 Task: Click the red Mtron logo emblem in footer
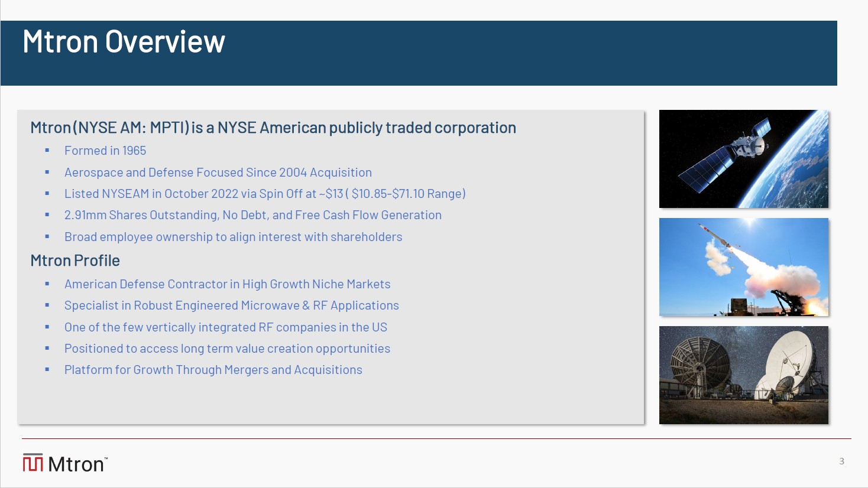click(x=33, y=463)
